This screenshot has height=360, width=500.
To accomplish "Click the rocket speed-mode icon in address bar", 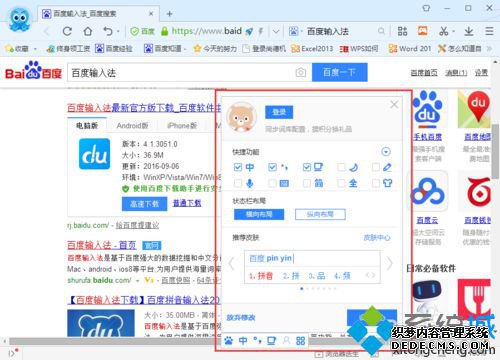I will click(x=249, y=32).
